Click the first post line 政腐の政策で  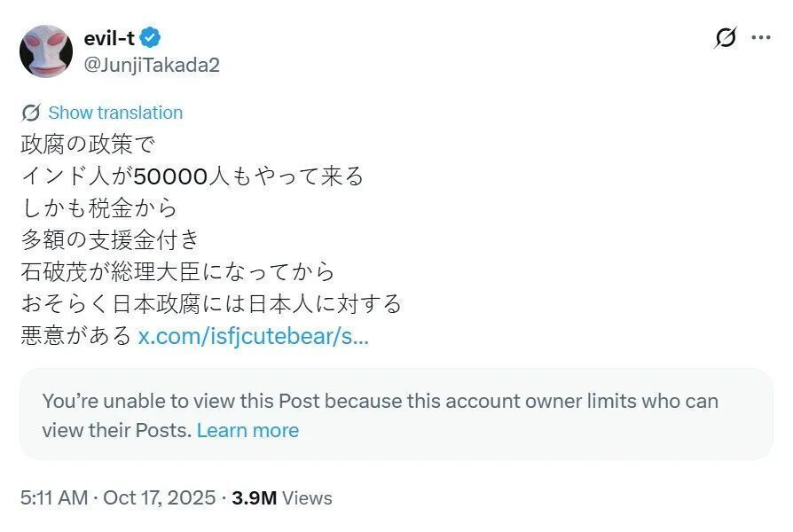point(88,144)
